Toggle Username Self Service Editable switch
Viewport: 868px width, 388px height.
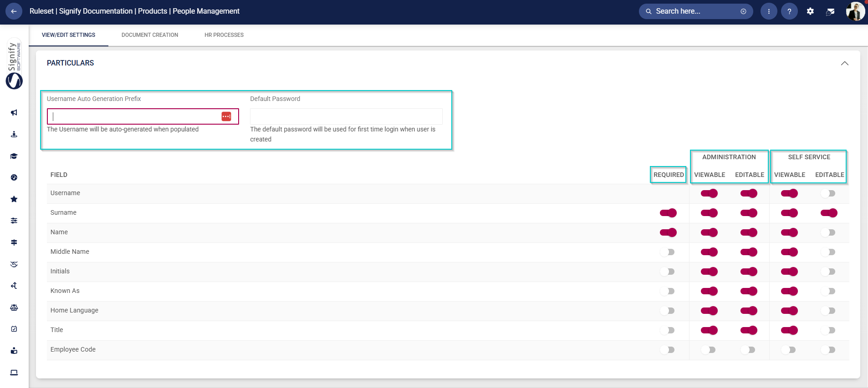828,193
